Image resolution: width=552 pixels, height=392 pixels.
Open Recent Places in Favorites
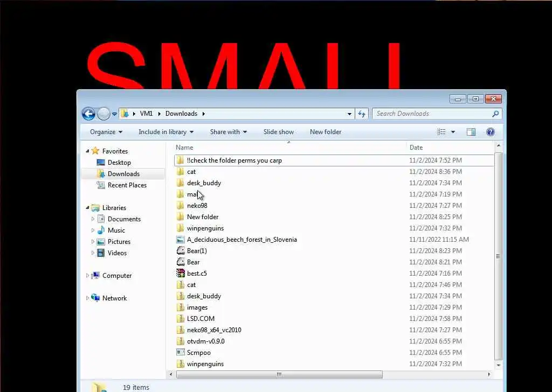[127, 185]
